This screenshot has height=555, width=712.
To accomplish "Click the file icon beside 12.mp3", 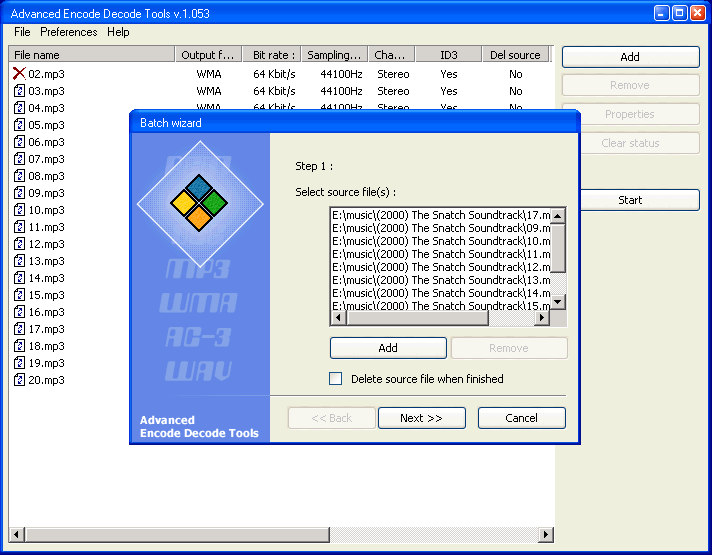I will point(19,244).
